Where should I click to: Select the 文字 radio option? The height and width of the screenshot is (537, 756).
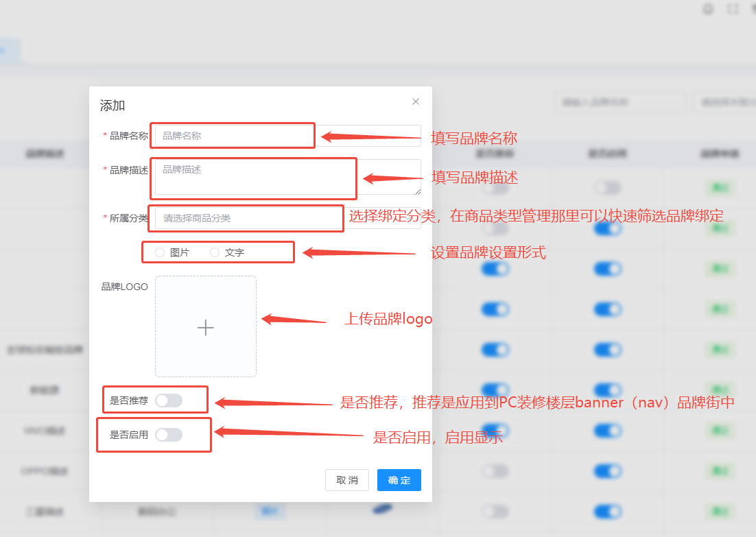(215, 252)
